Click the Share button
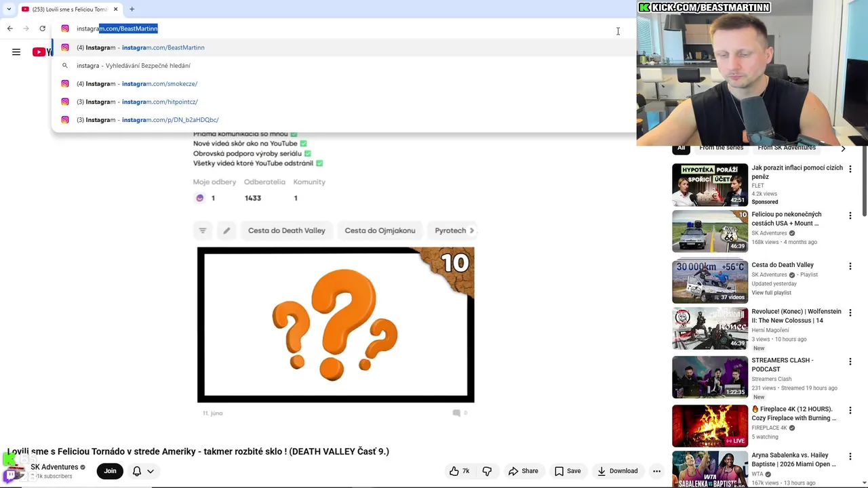 pyautogui.click(x=523, y=471)
